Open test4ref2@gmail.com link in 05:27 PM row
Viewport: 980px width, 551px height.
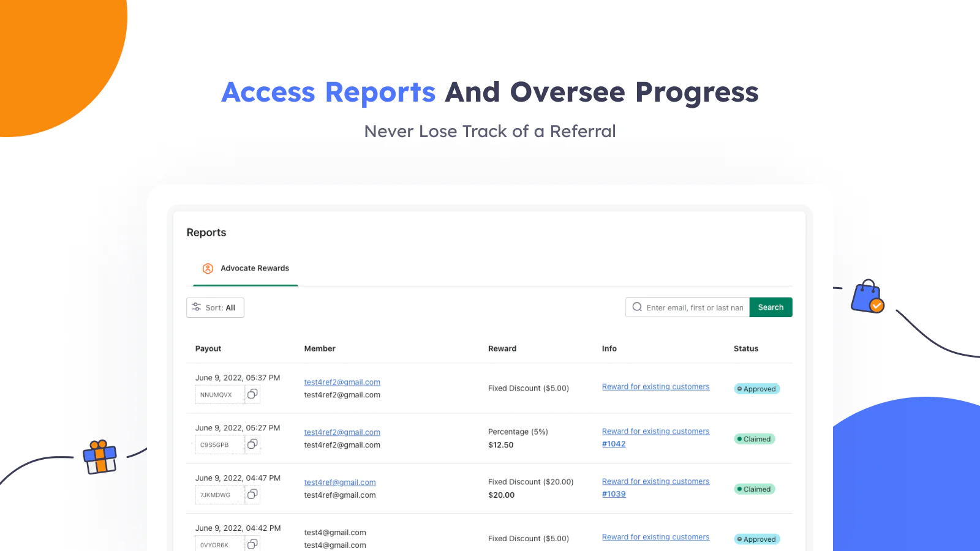(342, 432)
